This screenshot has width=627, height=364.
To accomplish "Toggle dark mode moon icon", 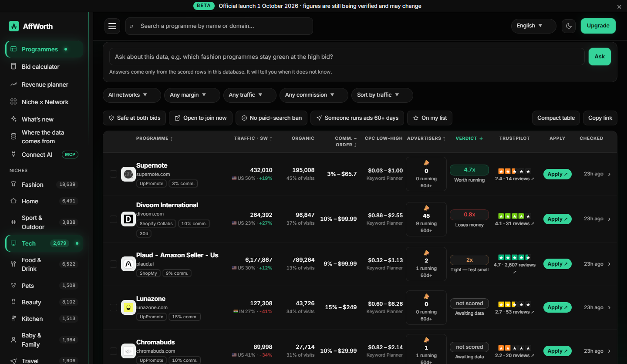I will pyautogui.click(x=569, y=26).
